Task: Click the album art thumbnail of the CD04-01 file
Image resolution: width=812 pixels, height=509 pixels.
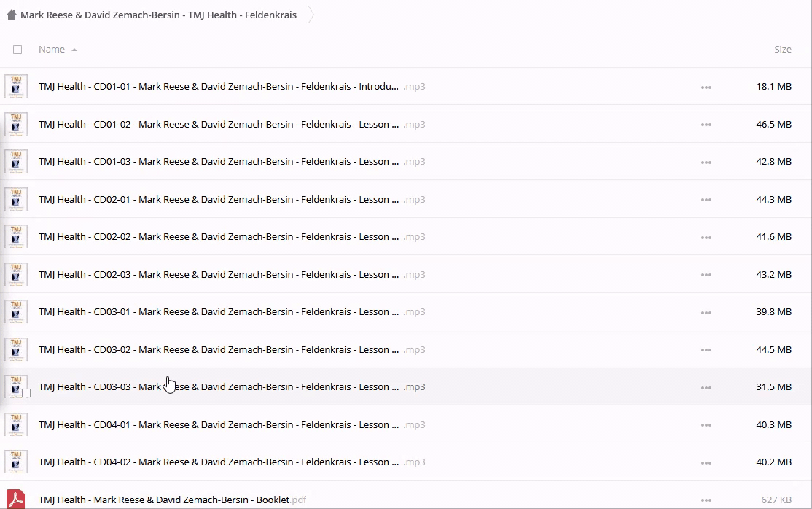Action: pyautogui.click(x=16, y=424)
